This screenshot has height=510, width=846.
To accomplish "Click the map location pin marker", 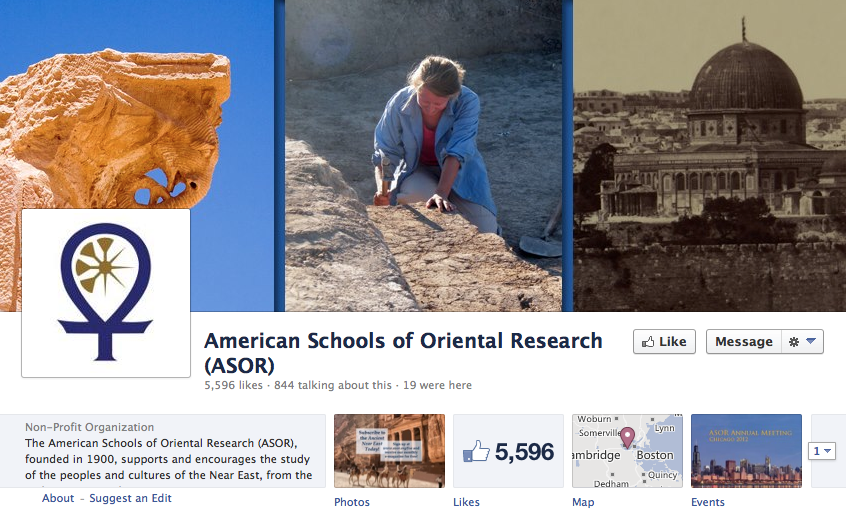I will pyautogui.click(x=627, y=437).
